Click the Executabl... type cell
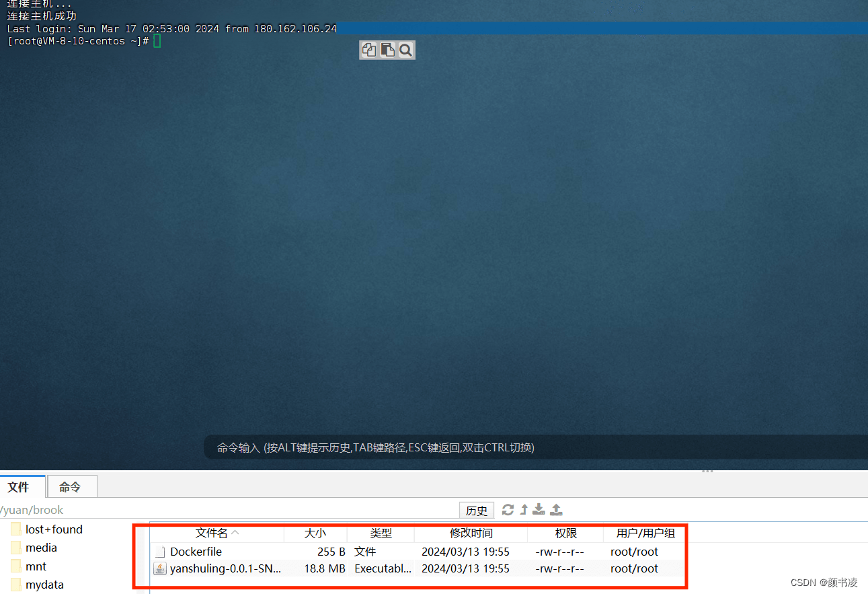 (383, 568)
